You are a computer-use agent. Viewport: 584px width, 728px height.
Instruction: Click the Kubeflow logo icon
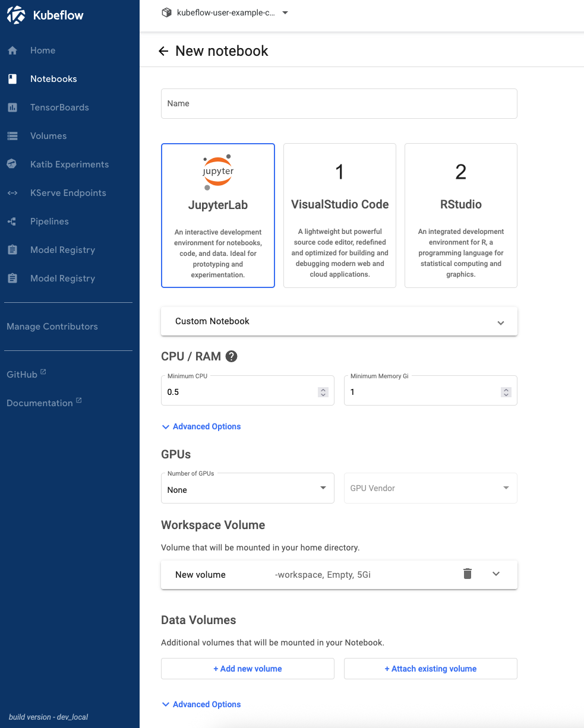pos(16,15)
